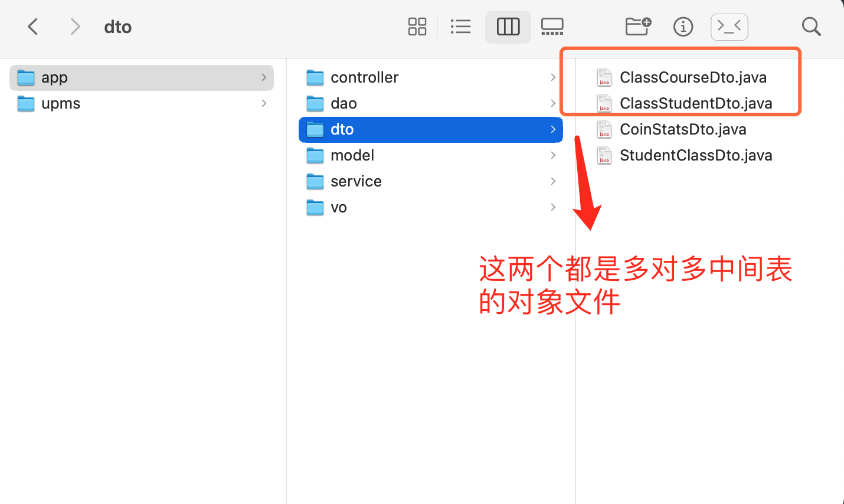Open Terminal from toolbar icon
Viewport: 844px width, 504px height.
[x=729, y=27]
